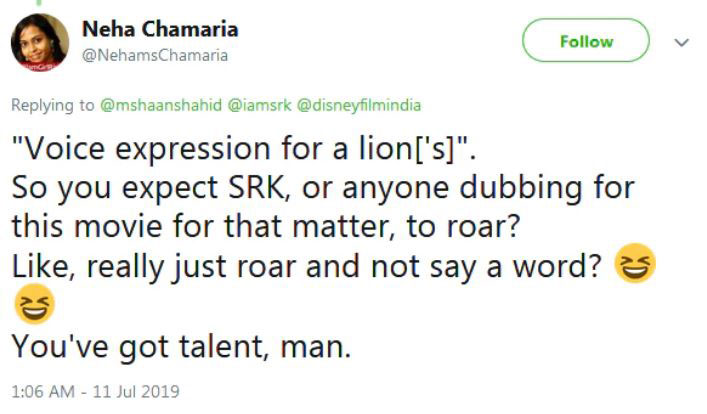The width and height of the screenshot is (707, 414).
Task: Click the laughing emoji after 'a word?'
Action: (633, 266)
